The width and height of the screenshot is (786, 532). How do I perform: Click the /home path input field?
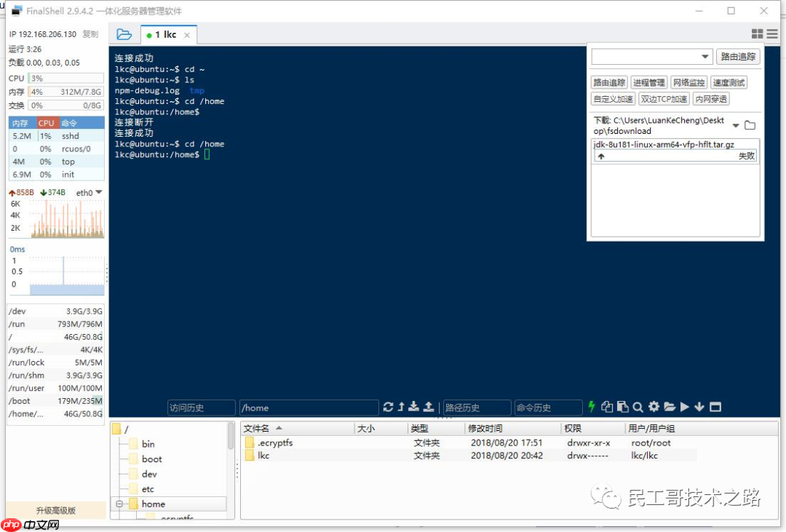tap(309, 408)
